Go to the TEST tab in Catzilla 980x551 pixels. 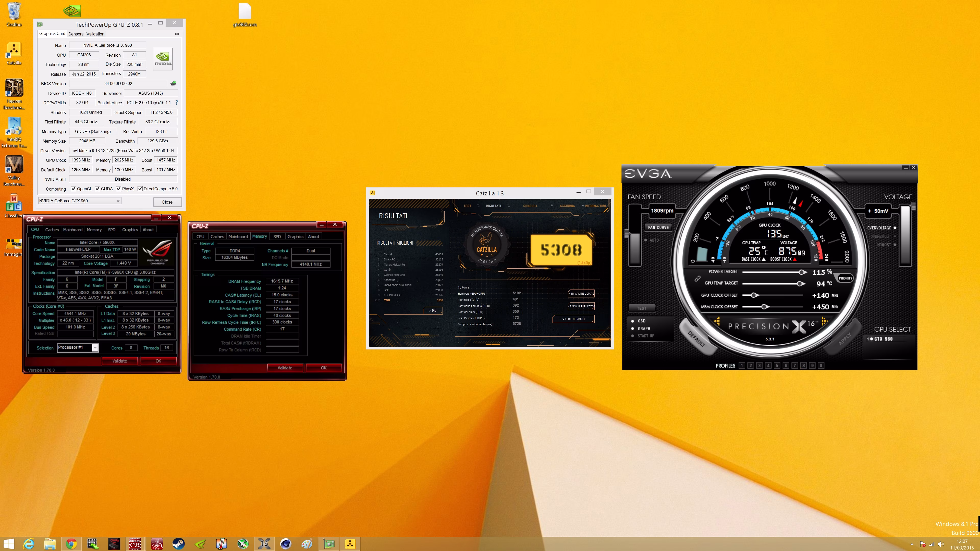tap(467, 206)
